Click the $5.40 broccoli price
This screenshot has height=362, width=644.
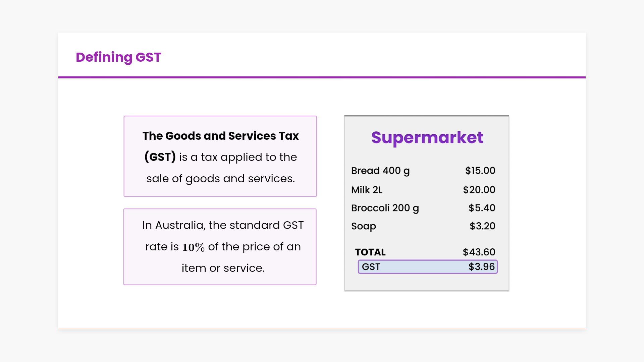pyautogui.click(x=482, y=208)
